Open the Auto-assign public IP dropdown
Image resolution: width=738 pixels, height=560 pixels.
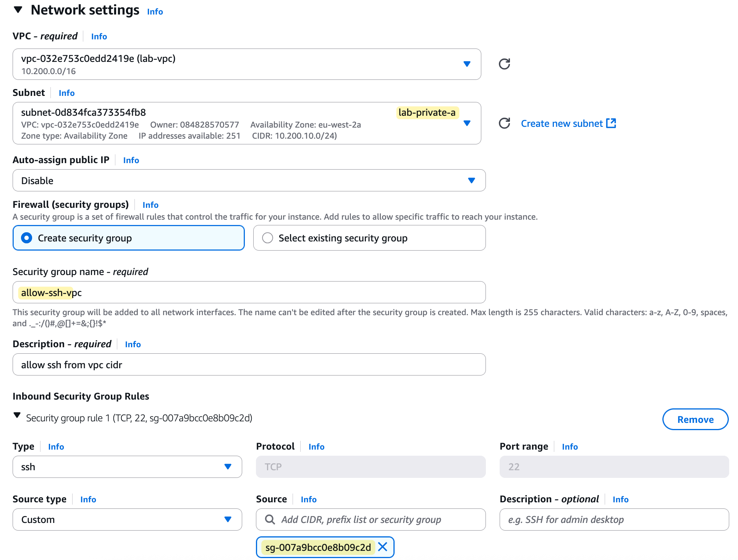pyautogui.click(x=473, y=180)
